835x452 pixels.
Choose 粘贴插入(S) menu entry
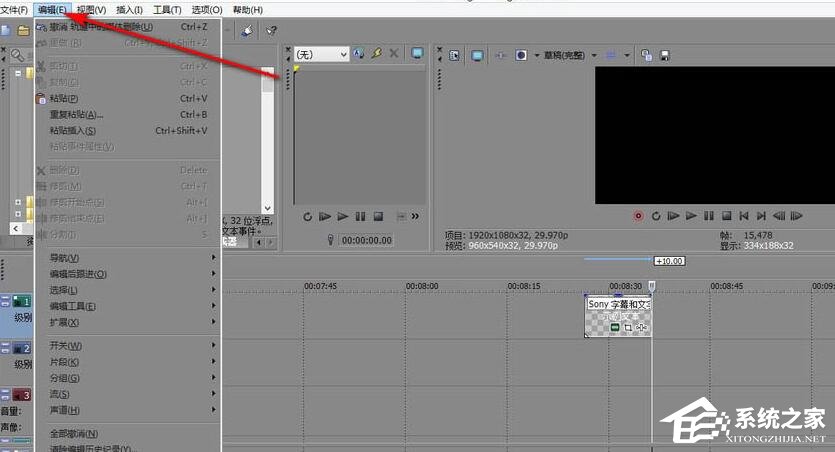tap(127, 130)
